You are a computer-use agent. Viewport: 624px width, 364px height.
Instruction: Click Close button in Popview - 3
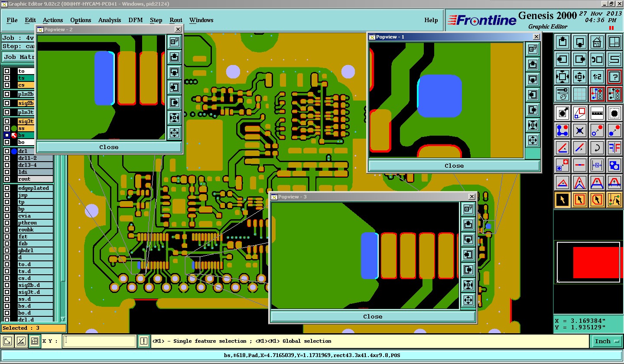pos(373,316)
